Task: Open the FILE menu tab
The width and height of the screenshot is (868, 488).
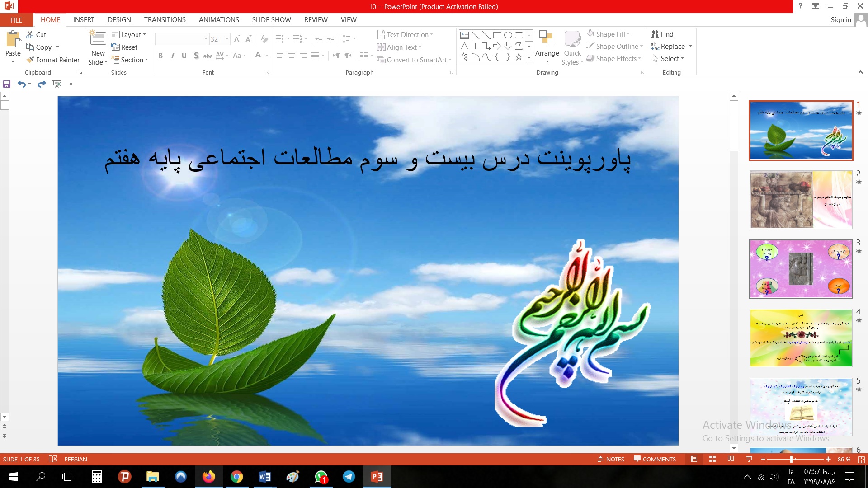Action: pyautogui.click(x=16, y=20)
